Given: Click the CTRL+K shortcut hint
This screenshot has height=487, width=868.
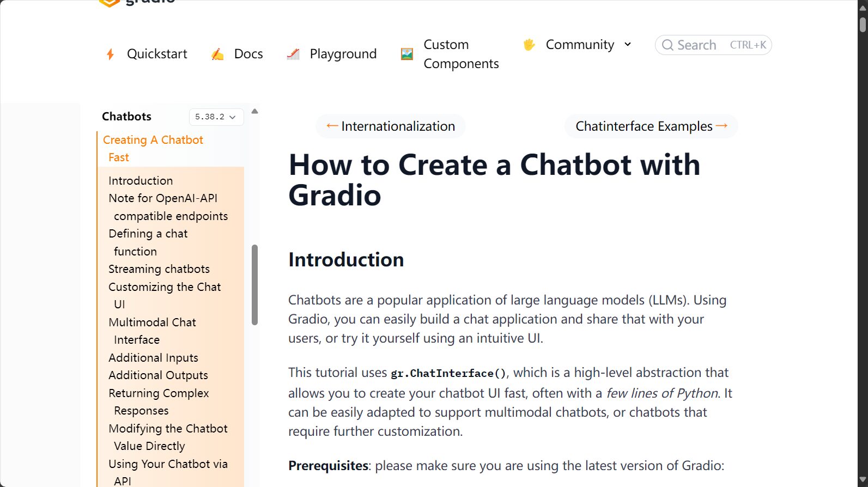Looking at the screenshot, I should [748, 45].
